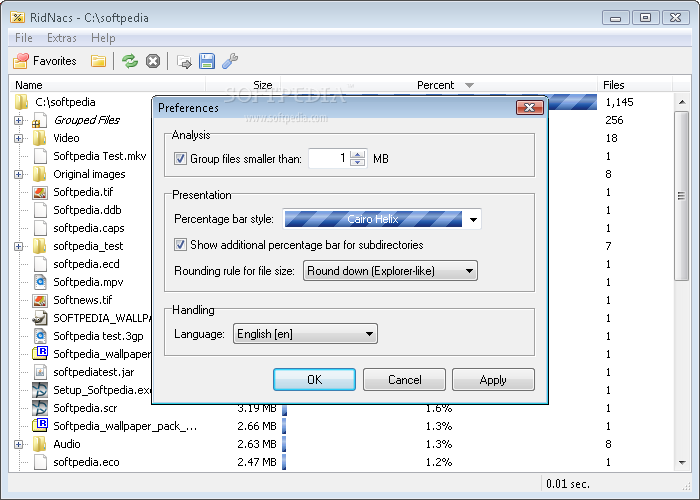
Task: Uncheck Show additional percentage bar for subdirectories
Action: pyautogui.click(x=180, y=245)
